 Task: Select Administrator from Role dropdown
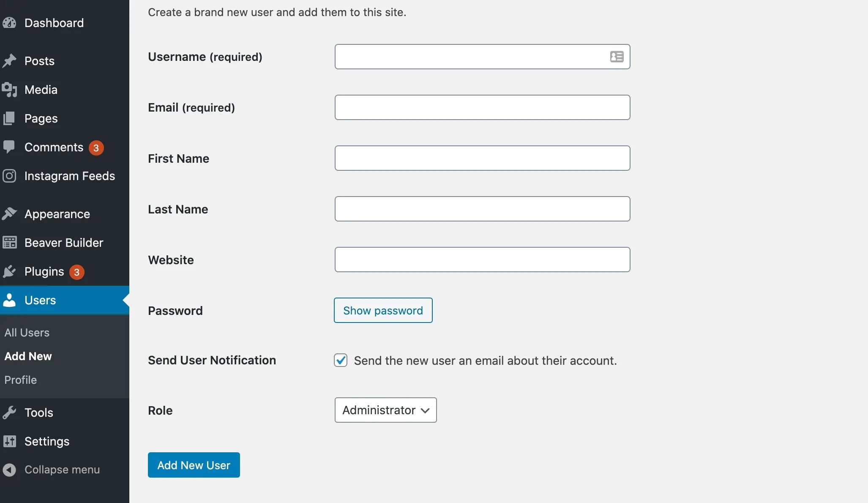click(x=385, y=410)
